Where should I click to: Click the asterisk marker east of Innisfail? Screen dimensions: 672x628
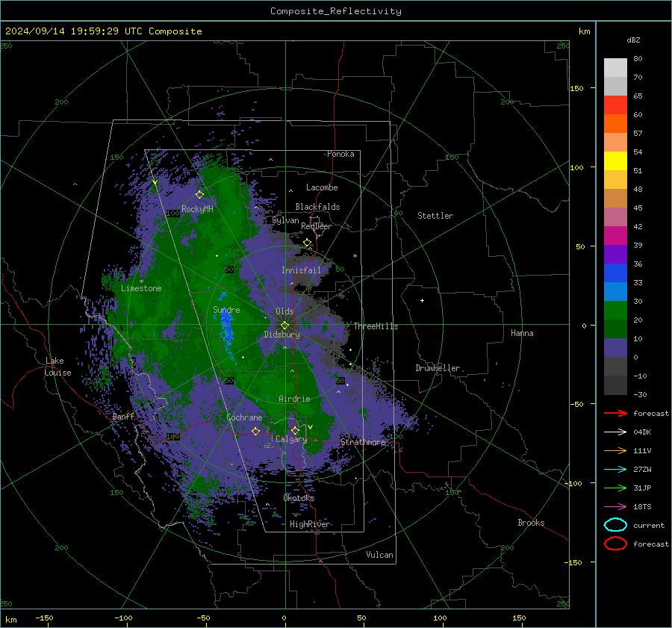click(355, 256)
